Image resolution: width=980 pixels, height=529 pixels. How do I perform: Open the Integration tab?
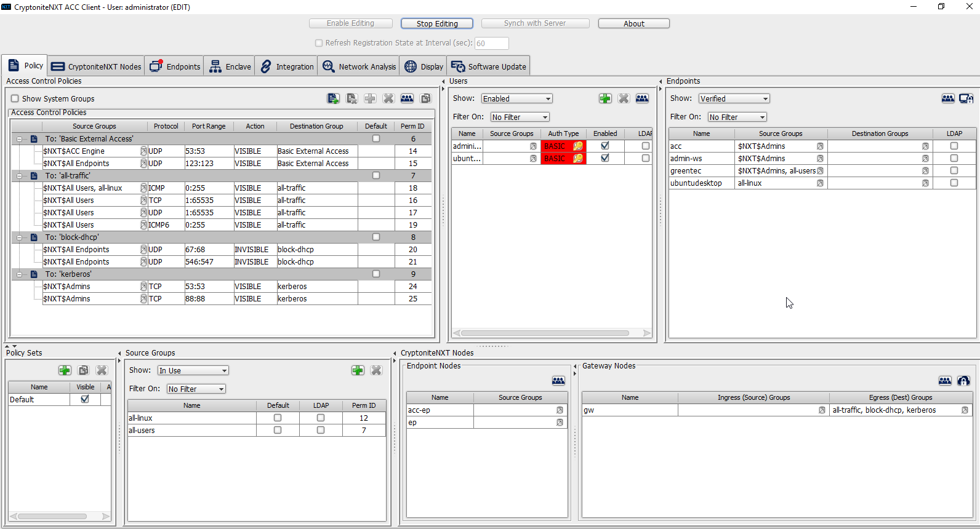pos(286,66)
